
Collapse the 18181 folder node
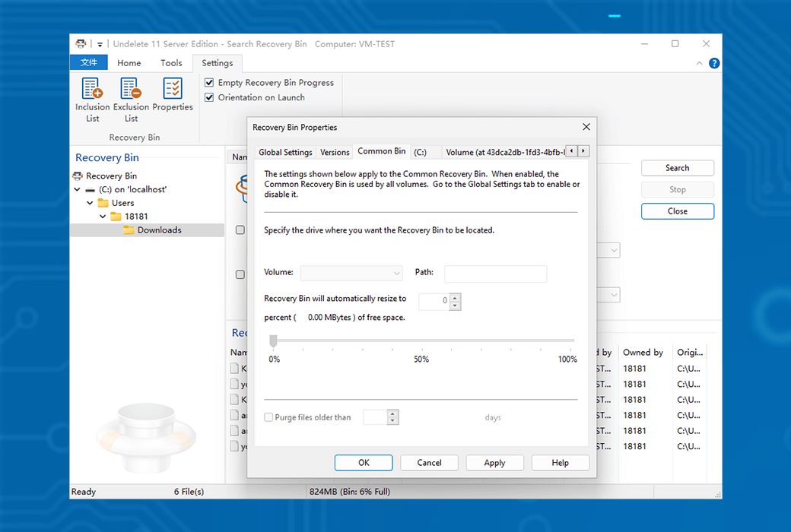103,217
